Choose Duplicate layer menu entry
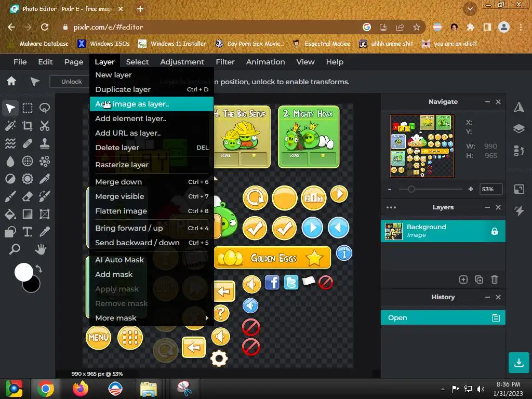 [151, 89]
